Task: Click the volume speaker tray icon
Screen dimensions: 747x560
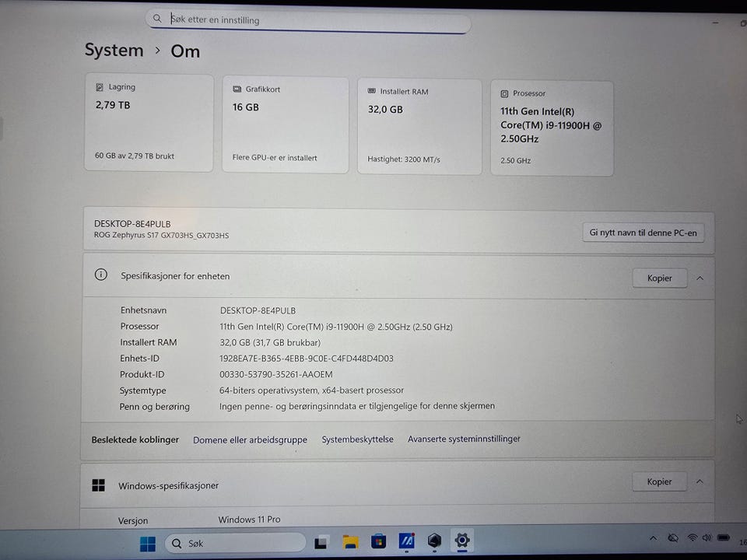Action: (707, 537)
